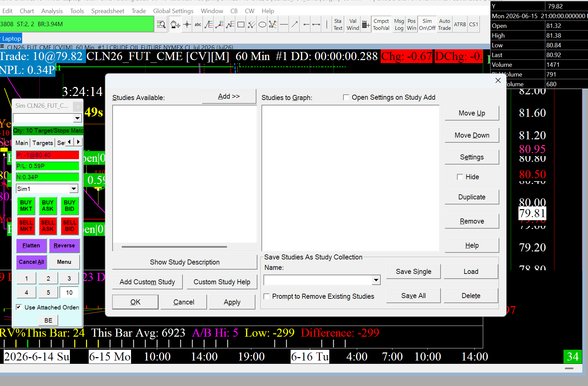Tick the Hide study checkbox
This screenshot has width=588, height=386.
[460, 177]
